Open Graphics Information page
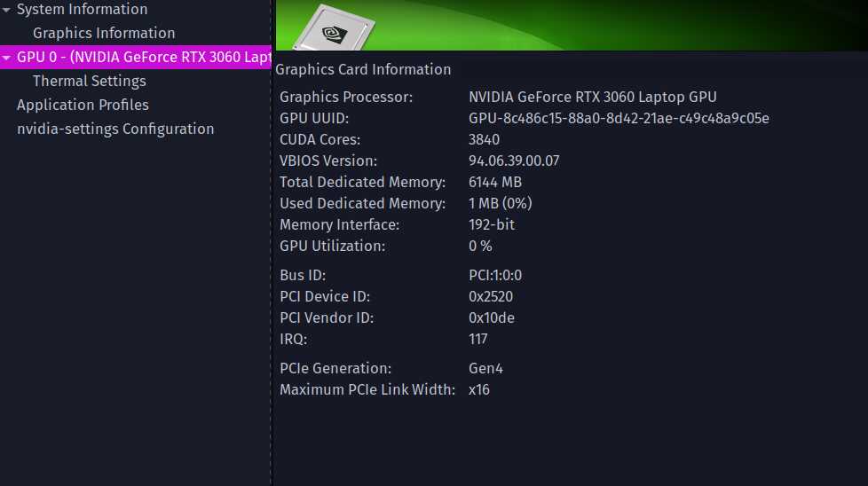The height and width of the screenshot is (486, 868). 104,33
